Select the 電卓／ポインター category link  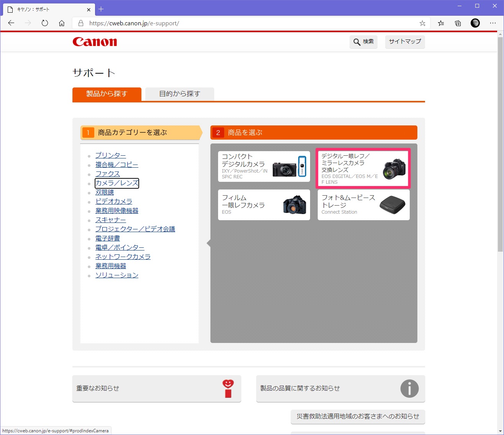click(x=120, y=247)
